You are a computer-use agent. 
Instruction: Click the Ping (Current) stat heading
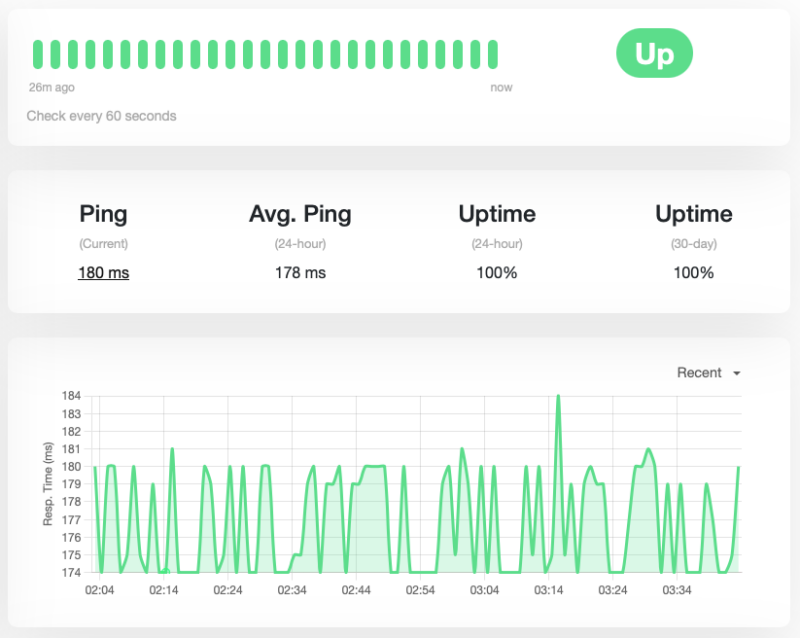101,214
